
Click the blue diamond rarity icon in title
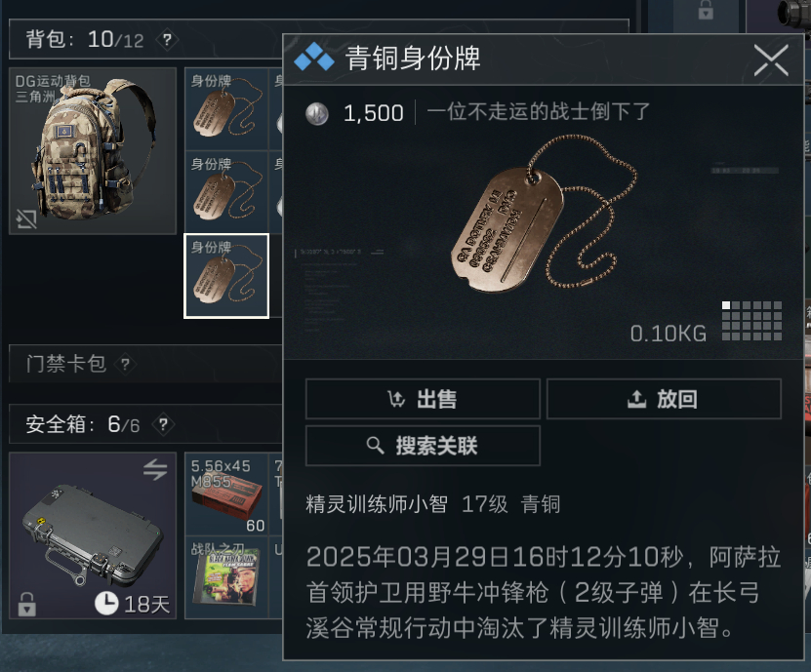pos(314,58)
